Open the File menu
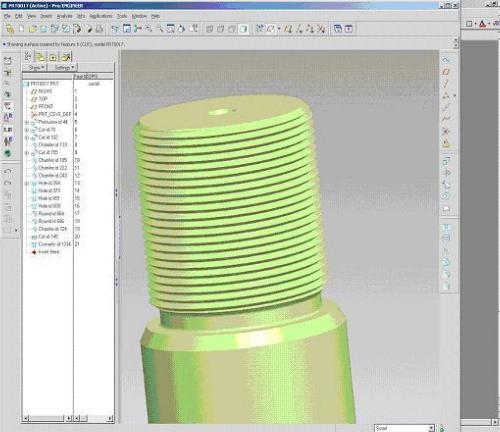 7,16
